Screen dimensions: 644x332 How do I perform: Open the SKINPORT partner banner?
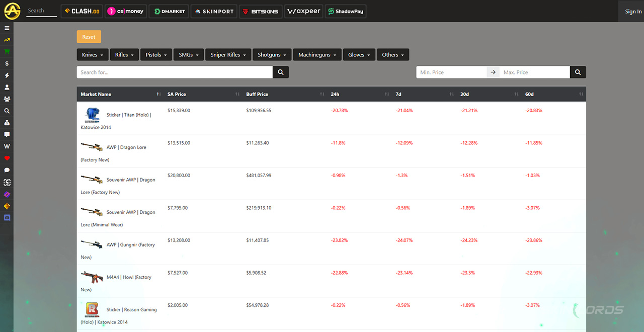214,11
